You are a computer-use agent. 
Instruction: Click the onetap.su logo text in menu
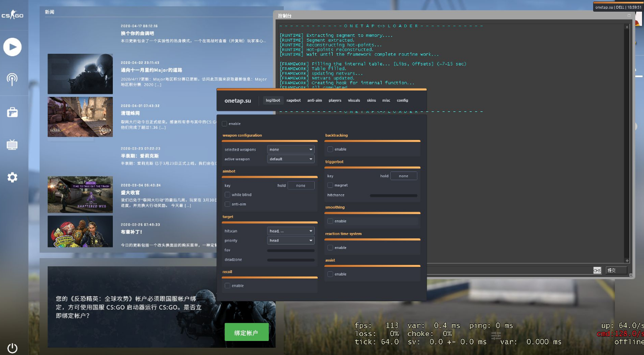(x=238, y=101)
